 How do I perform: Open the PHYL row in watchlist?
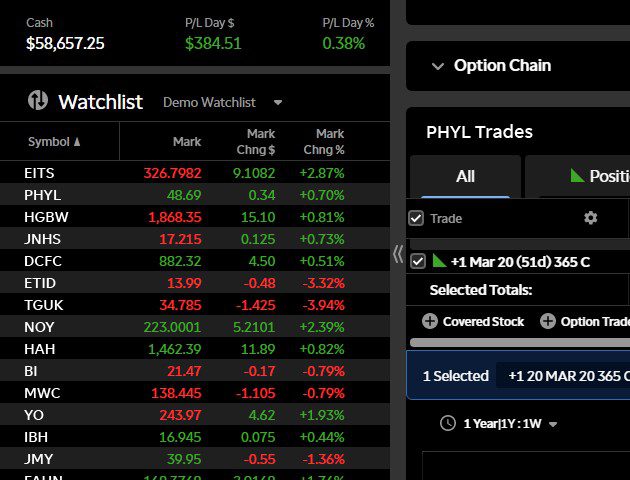tap(43, 194)
